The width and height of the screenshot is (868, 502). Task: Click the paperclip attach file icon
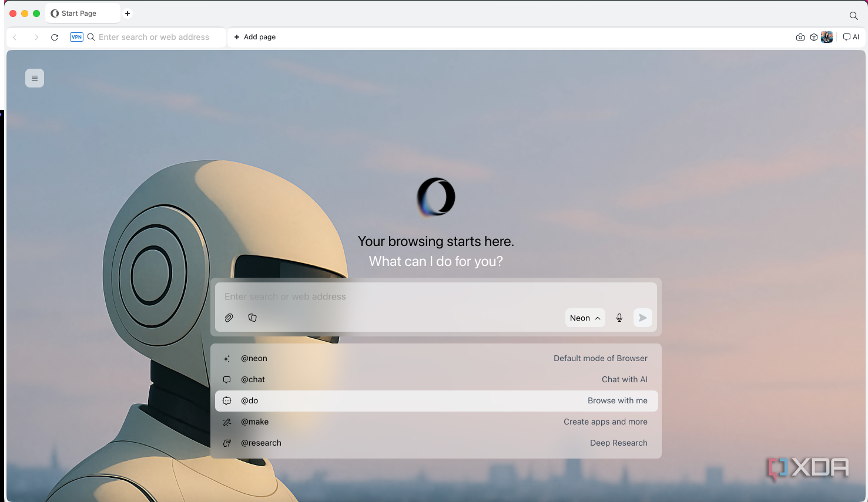point(229,318)
